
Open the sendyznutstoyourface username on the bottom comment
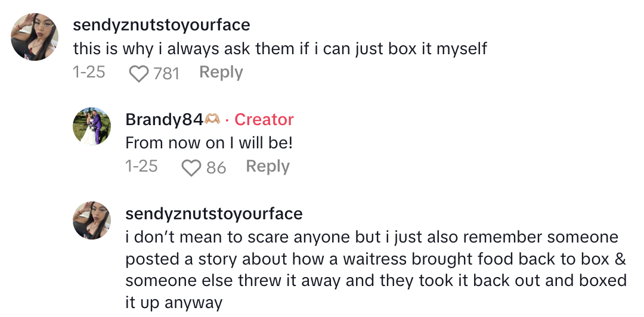point(214,213)
